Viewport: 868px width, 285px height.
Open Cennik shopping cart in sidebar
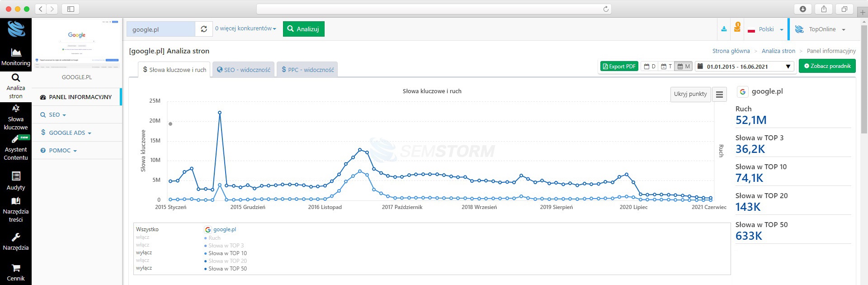(x=16, y=273)
